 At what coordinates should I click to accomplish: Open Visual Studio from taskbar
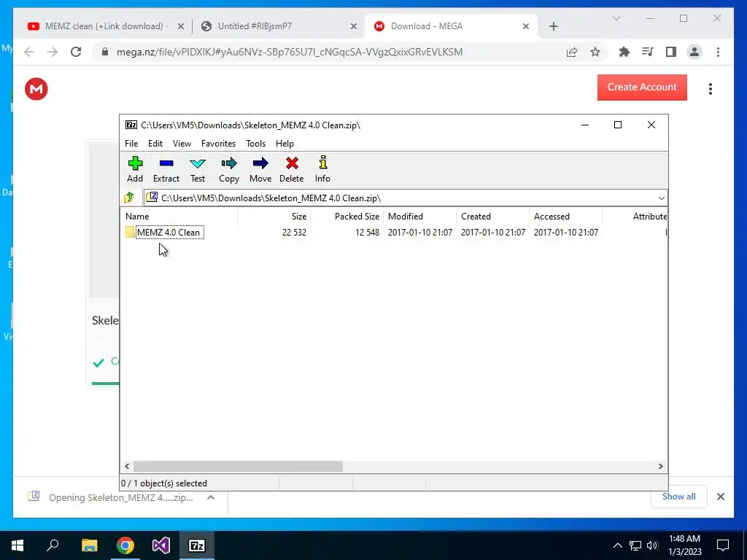(x=161, y=545)
